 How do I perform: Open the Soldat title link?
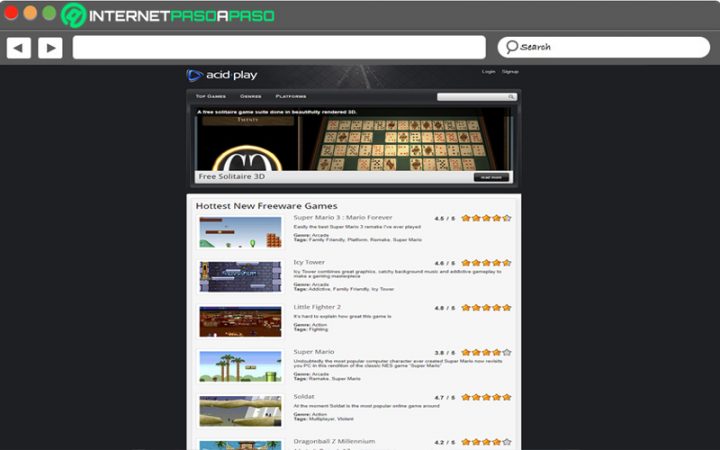(x=304, y=397)
